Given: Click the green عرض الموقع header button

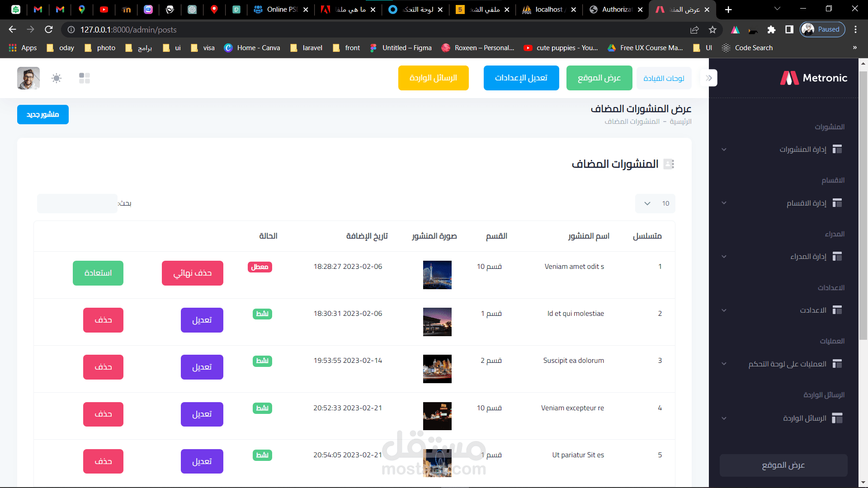Looking at the screenshot, I should pyautogui.click(x=599, y=78).
